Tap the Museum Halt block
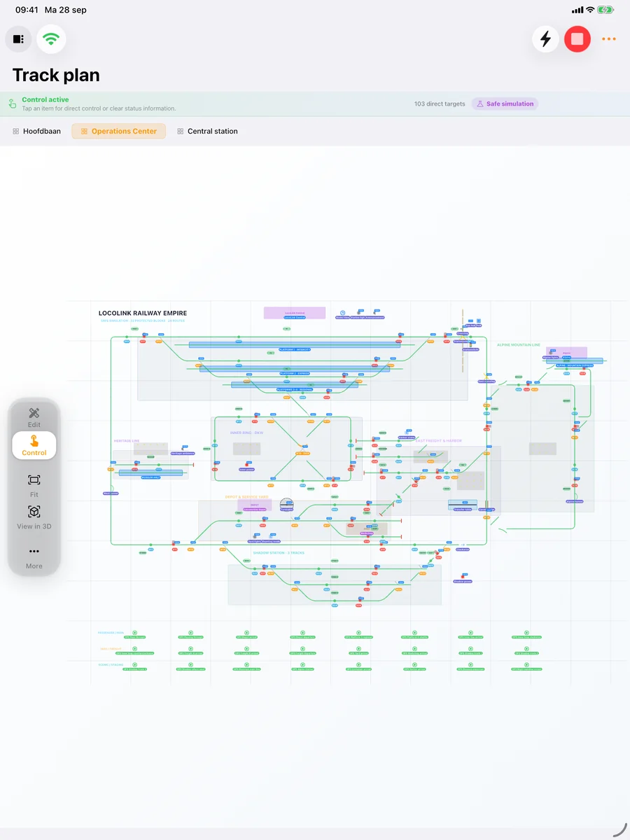630x840 pixels. point(150,473)
